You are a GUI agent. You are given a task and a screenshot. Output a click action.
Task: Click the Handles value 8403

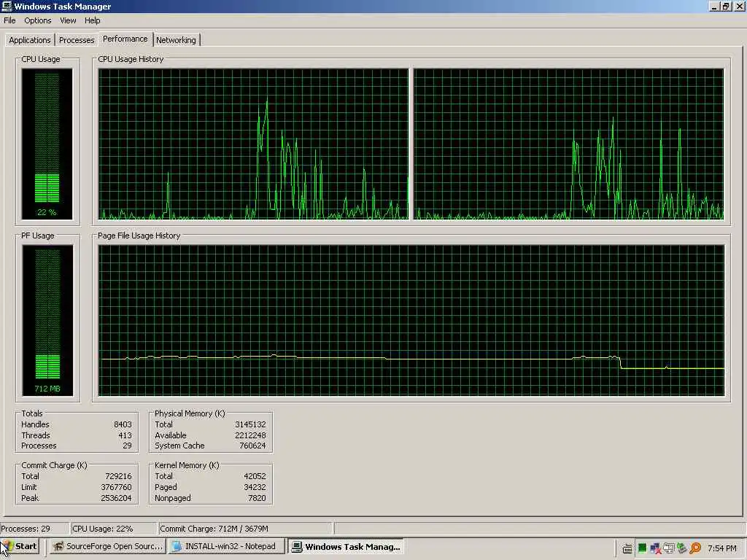pyautogui.click(x=123, y=424)
